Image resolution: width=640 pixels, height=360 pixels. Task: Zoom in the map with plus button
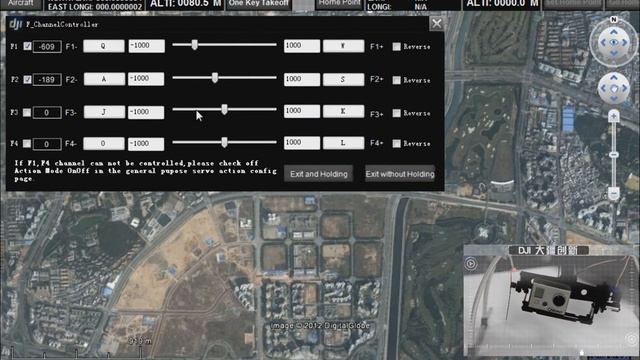[x=613, y=116]
